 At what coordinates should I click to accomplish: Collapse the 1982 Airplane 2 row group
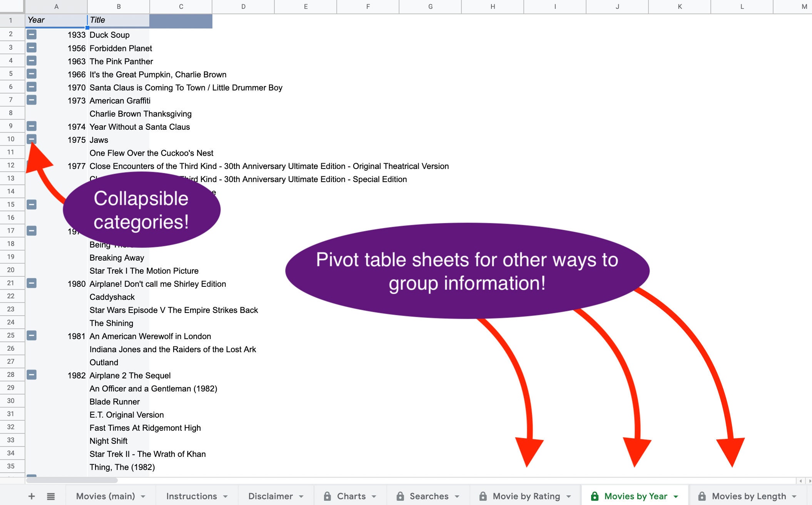(31, 374)
